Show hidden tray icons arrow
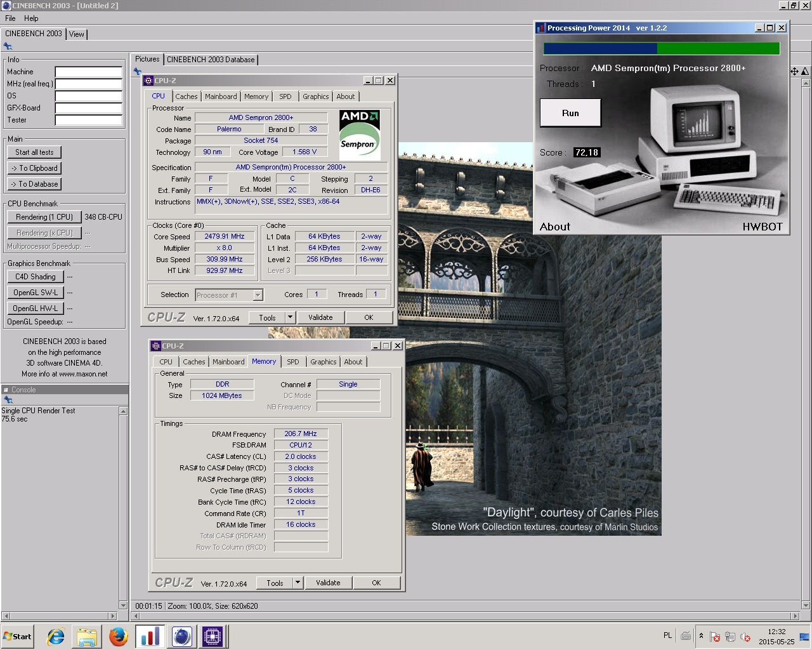Image resolution: width=812 pixels, height=650 pixels. coord(701,635)
